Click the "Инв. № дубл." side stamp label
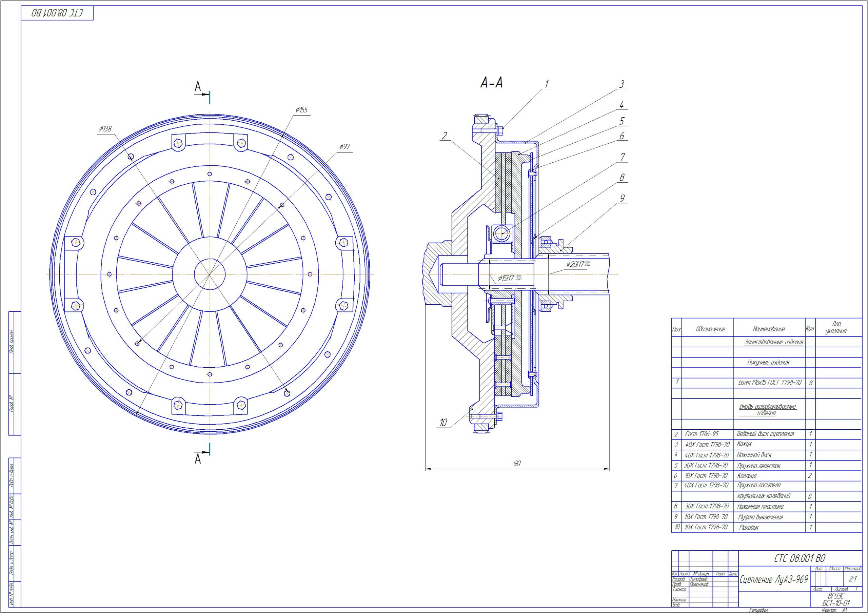 click(x=12, y=506)
